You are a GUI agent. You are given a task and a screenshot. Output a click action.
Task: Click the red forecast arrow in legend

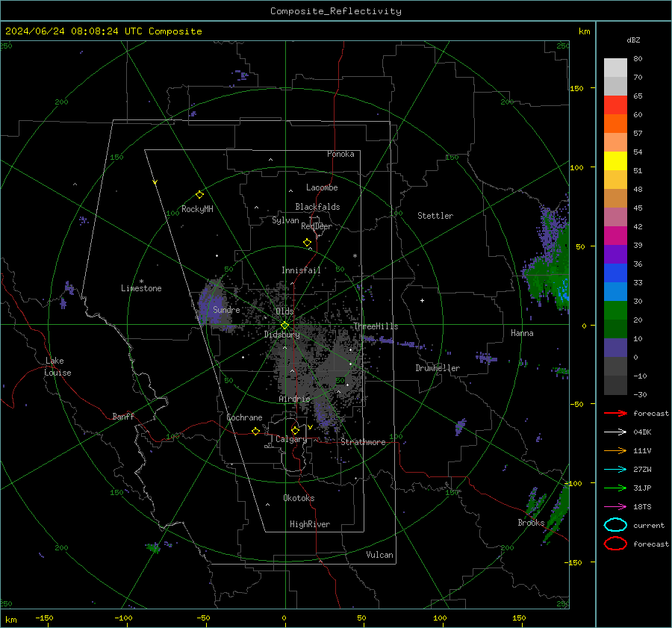(x=615, y=413)
